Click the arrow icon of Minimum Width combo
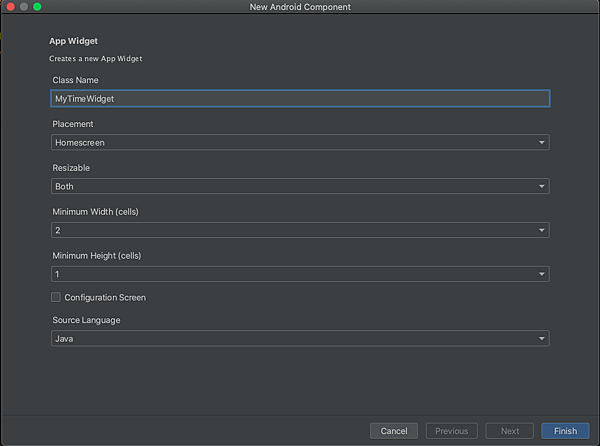This screenshot has height=446, width=600. pyautogui.click(x=541, y=230)
